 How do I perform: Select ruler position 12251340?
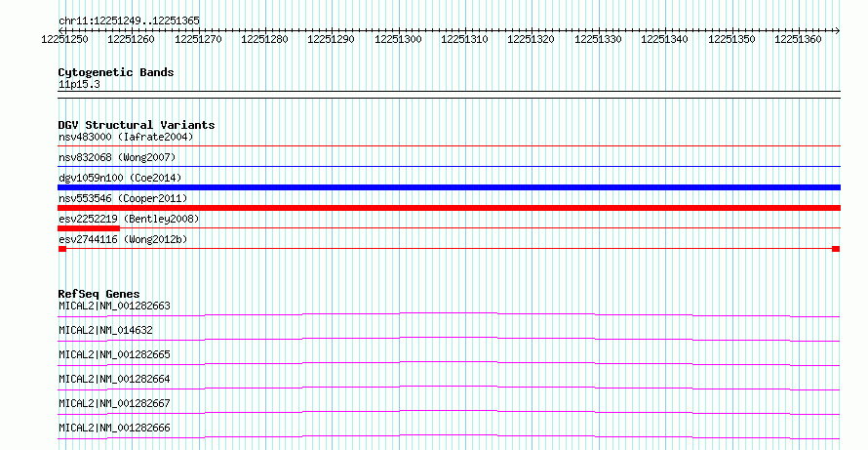664,39
